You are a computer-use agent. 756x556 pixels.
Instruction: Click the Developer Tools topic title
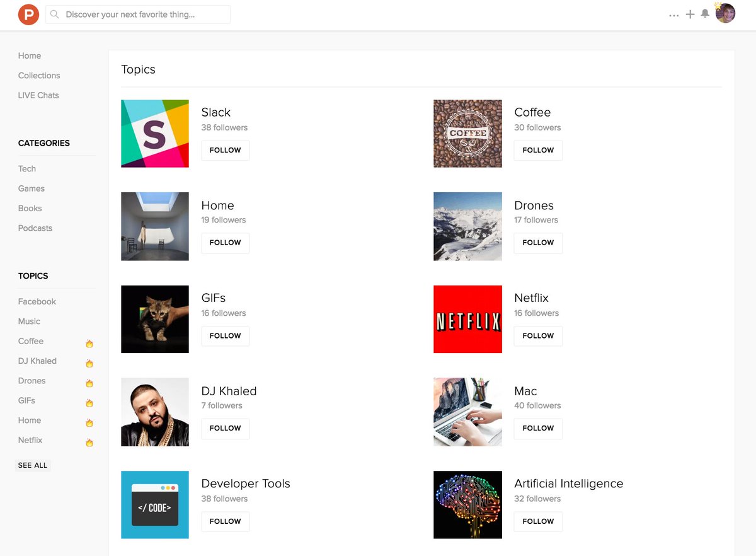[x=246, y=484]
